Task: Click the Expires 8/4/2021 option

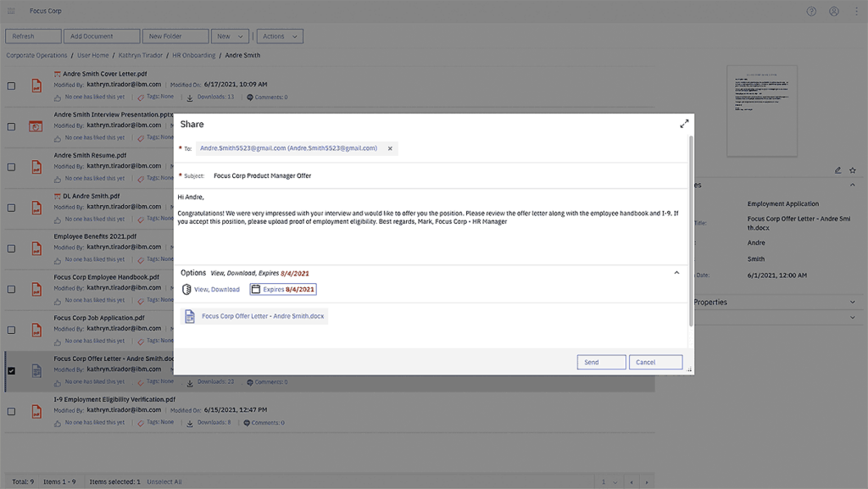Action: click(283, 289)
